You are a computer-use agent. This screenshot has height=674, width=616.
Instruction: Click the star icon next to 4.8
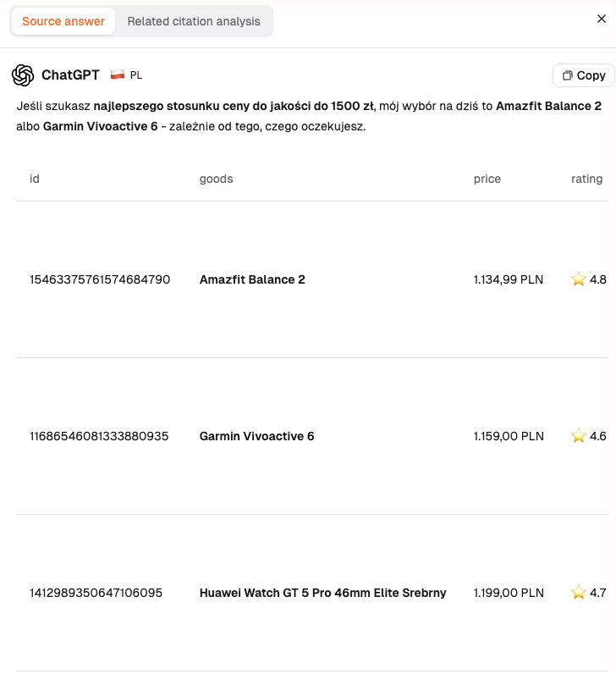pyautogui.click(x=579, y=279)
